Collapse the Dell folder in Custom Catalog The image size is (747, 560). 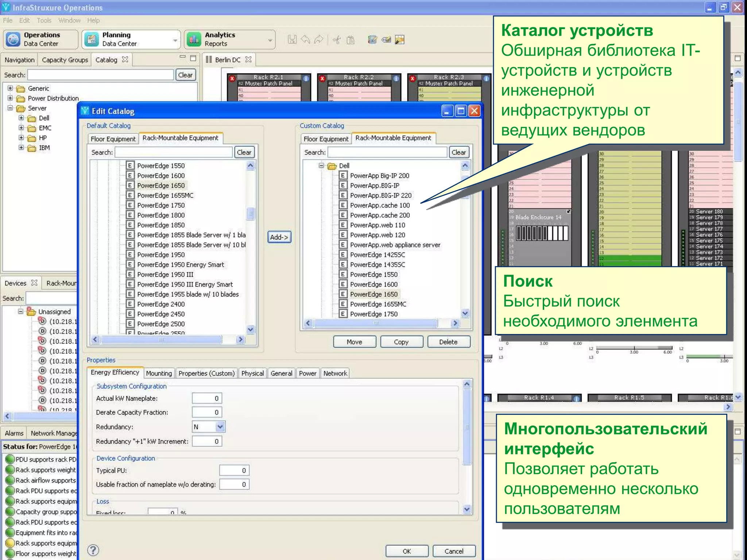point(321,166)
